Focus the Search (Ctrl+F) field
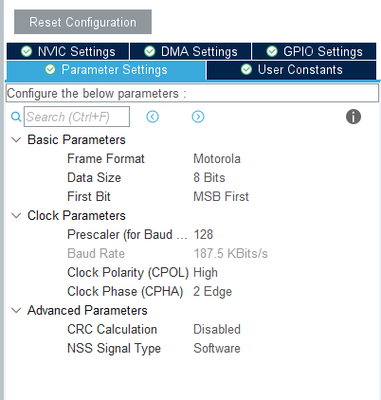Screen dimensions: 381x400 tap(77, 117)
